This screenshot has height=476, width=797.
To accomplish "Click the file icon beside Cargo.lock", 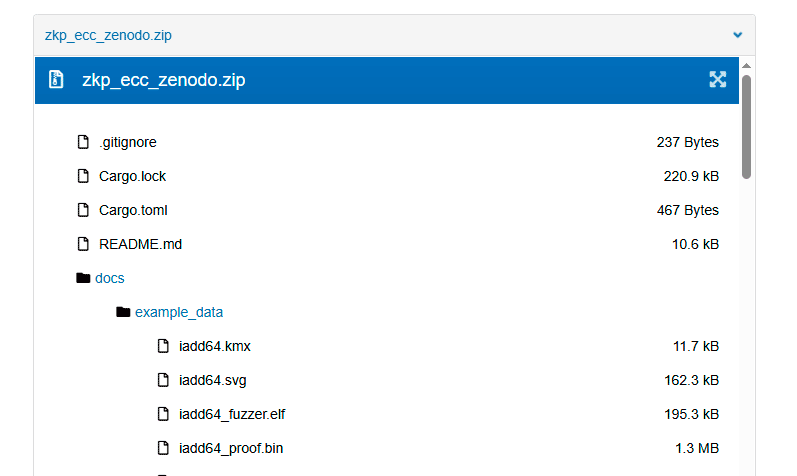I will point(83,176).
